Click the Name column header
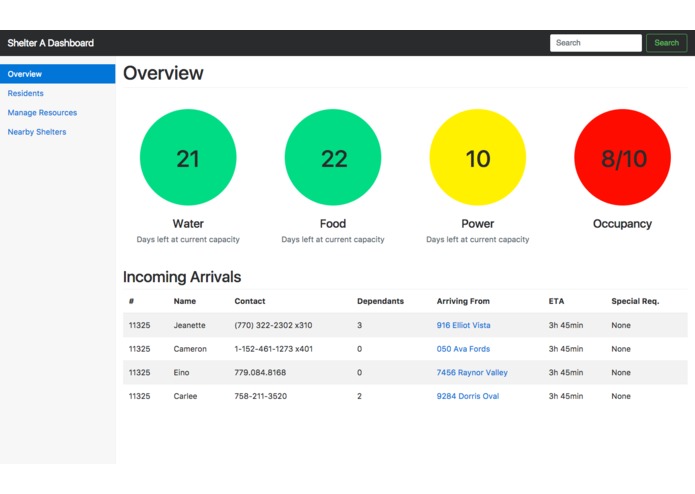The width and height of the screenshot is (695, 494). click(x=185, y=301)
